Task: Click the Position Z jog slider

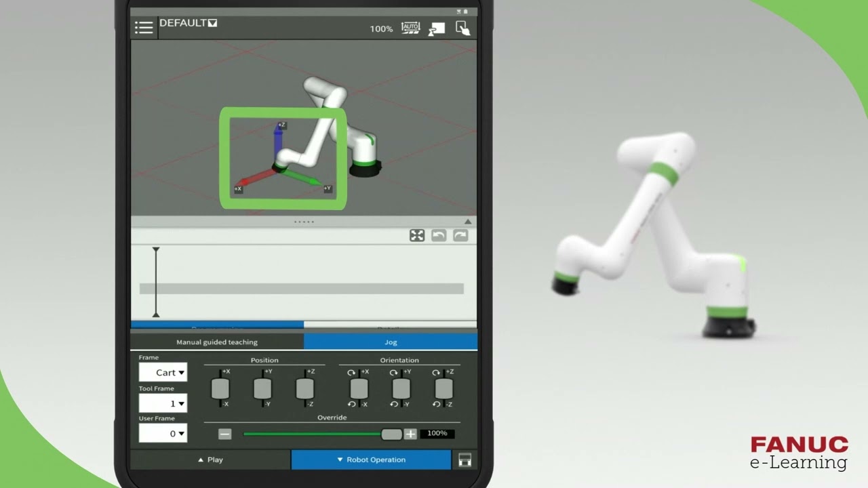Action: point(305,388)
